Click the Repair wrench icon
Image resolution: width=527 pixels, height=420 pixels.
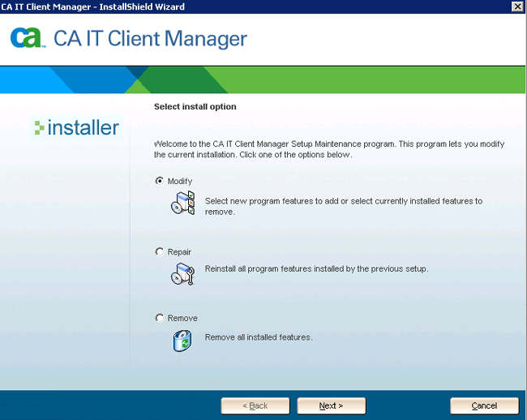(183, 274)
